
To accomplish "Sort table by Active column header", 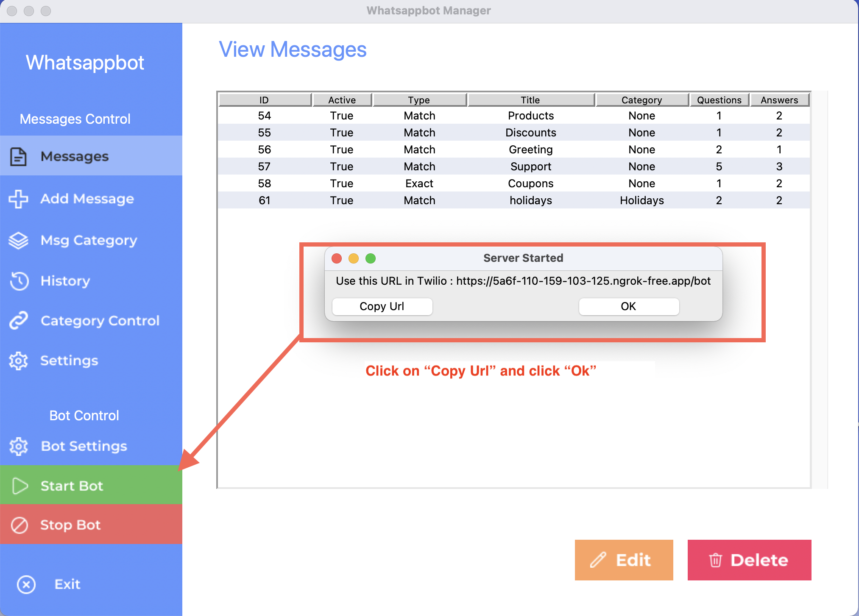I will (342, 100).
